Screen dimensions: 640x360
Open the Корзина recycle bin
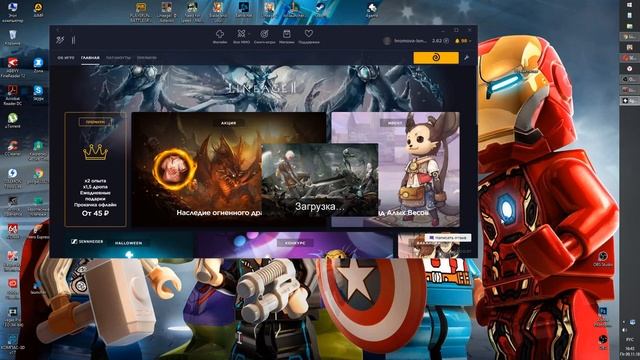pyautogui.click(x=12, y=38)
